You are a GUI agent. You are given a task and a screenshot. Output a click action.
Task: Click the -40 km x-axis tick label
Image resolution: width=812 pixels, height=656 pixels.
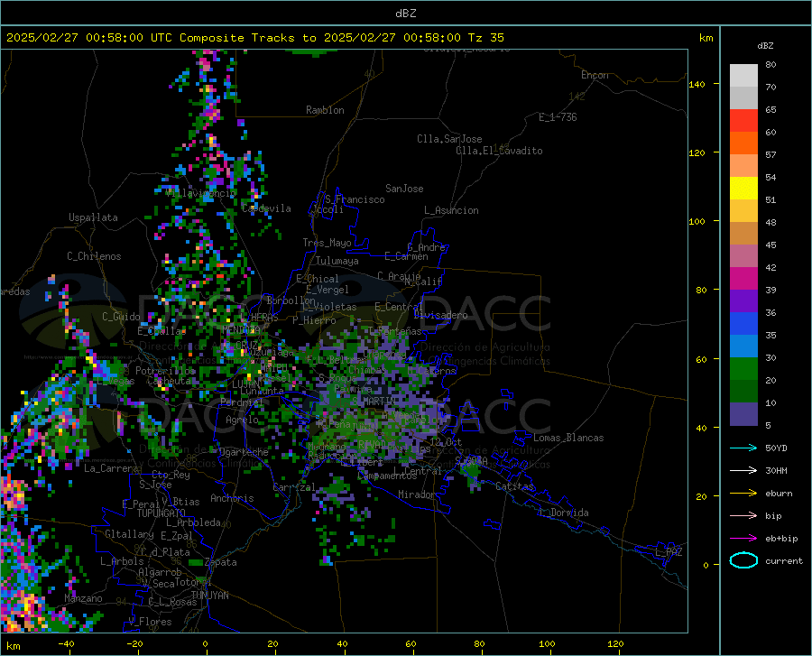point(66,643)
